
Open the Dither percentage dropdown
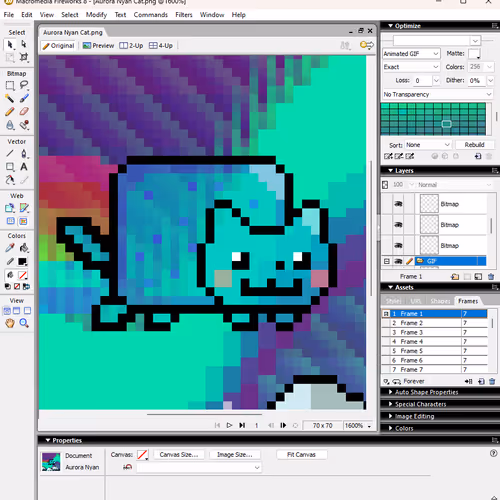coord(490,80)
